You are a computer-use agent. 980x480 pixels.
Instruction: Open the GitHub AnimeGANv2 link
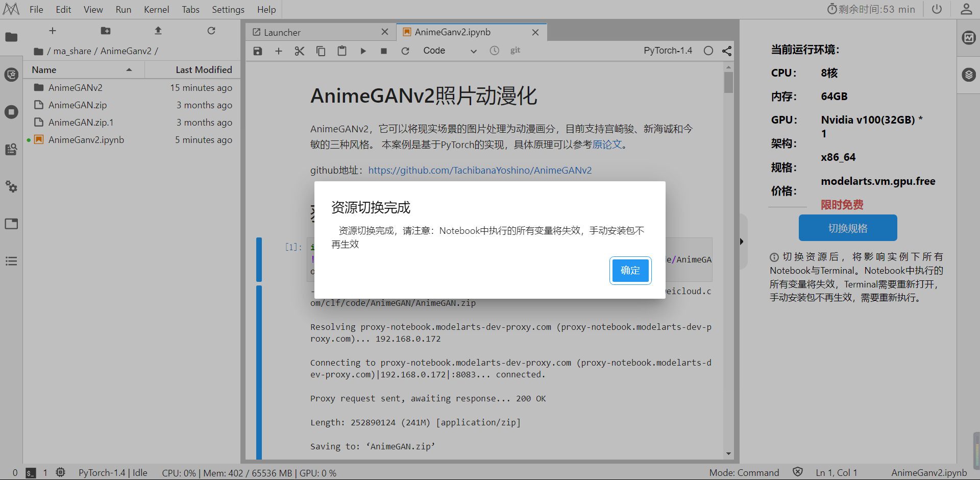pos(480,170)
